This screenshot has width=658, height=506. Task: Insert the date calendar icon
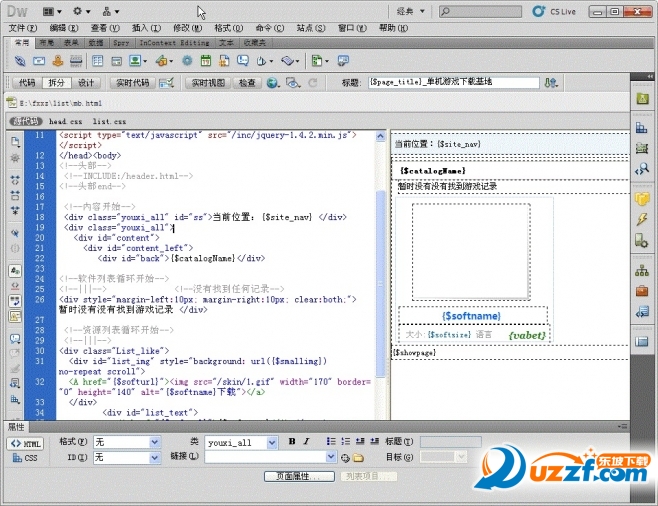tap(206, 61)
